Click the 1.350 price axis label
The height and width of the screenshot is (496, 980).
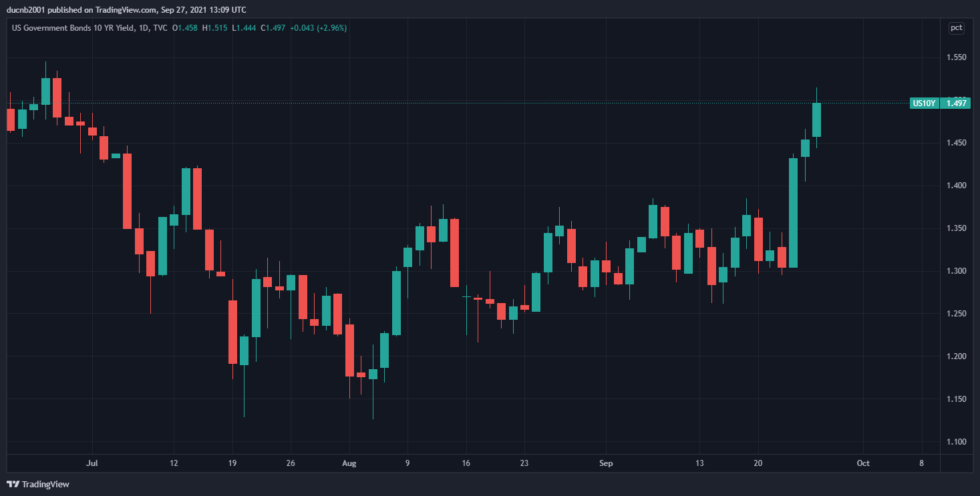[x=957, y=228]
